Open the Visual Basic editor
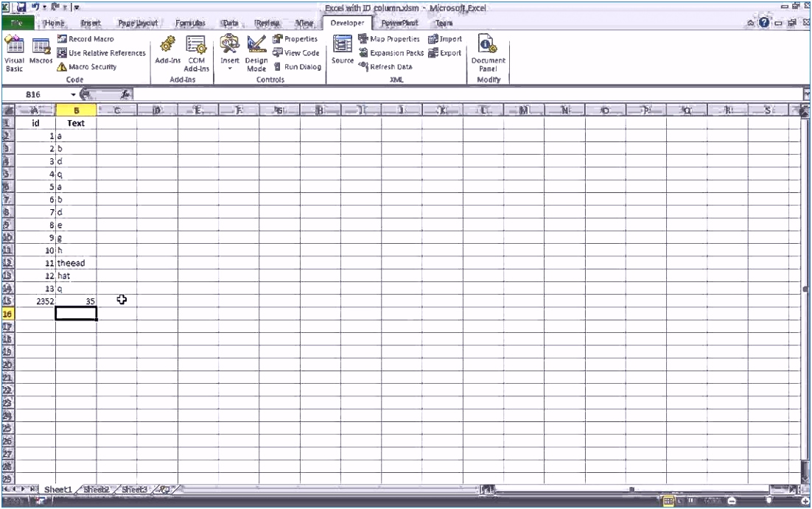Image resolution: width=812 pixels, height=509 pixels. 14,54
